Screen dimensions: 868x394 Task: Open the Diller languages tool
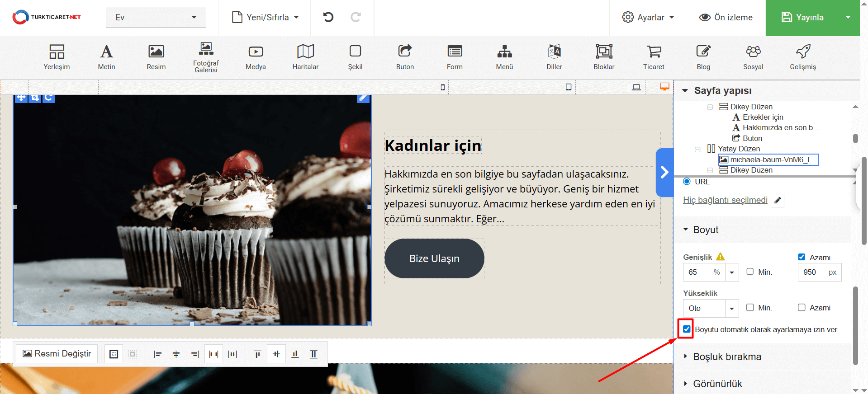(x=554, y=57)
